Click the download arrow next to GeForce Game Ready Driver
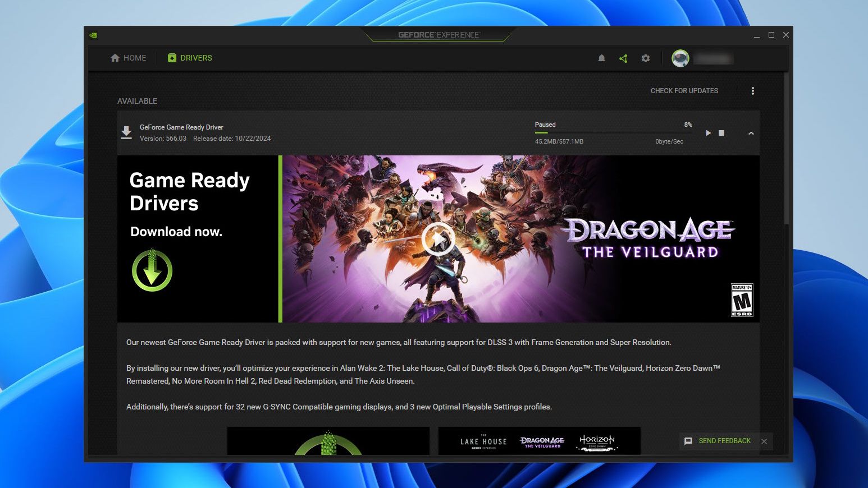 pyautogui.click(x=126, y=132)
